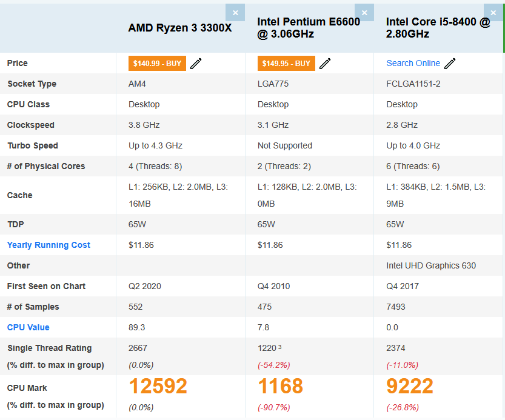Remove AMD Ryzen 3 3300X from comparison
505x420 pixels.
coord(235,13)
